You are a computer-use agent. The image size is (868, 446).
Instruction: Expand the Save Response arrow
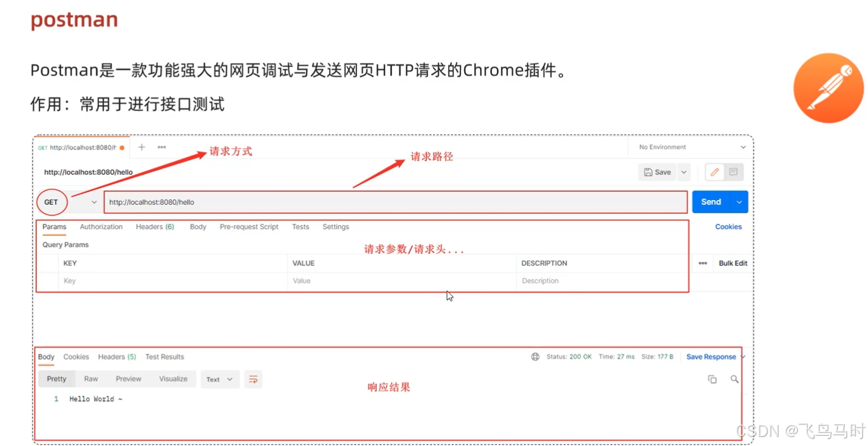tap(743, 357)
